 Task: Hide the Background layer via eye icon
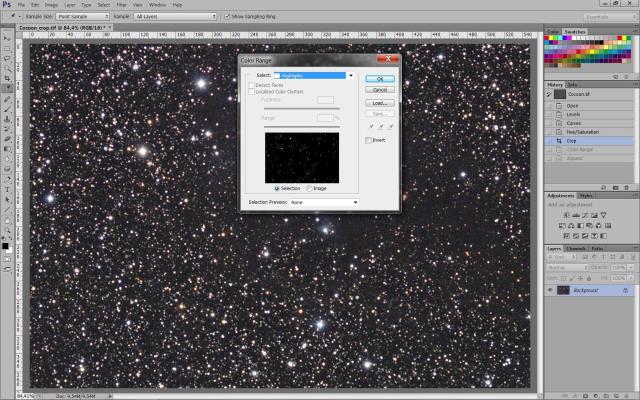[550, 290]
